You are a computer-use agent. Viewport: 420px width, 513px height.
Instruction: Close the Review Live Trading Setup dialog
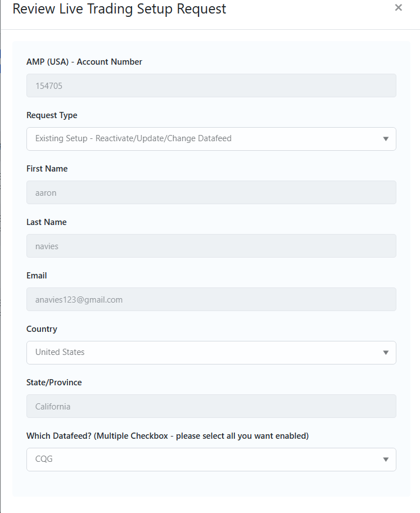[x=399, y=8]
